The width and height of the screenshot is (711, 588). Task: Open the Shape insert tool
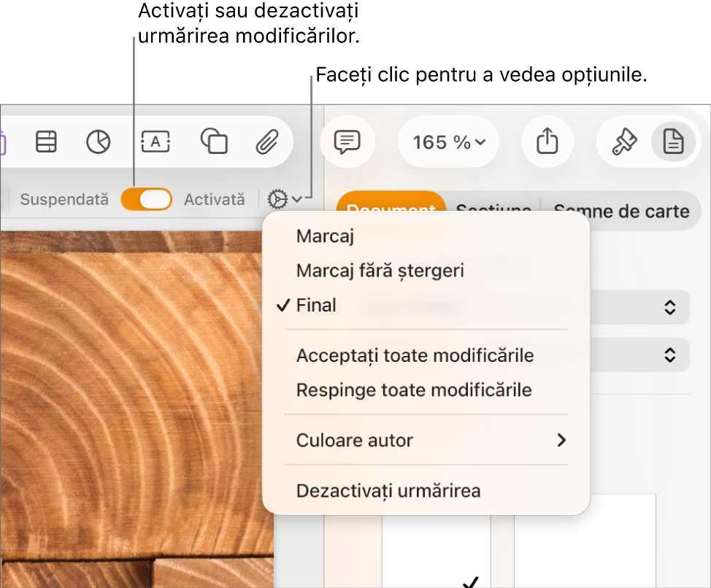(x=214, y=142)
